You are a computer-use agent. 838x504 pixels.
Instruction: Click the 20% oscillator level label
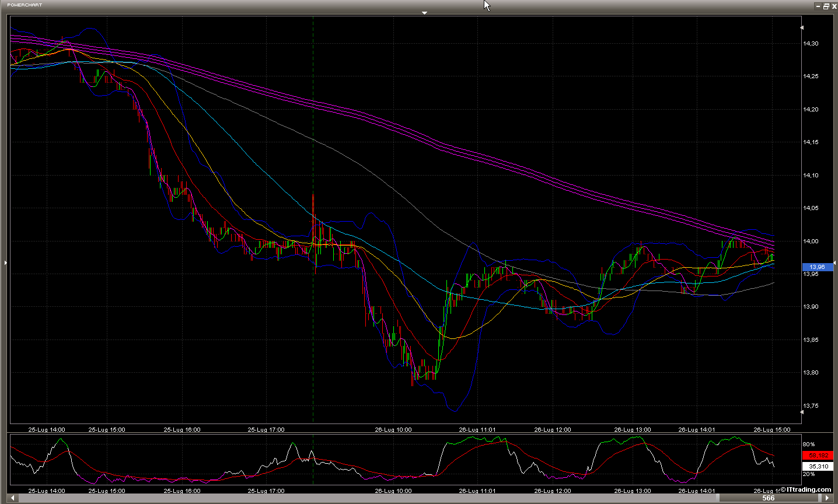point(808,474)
